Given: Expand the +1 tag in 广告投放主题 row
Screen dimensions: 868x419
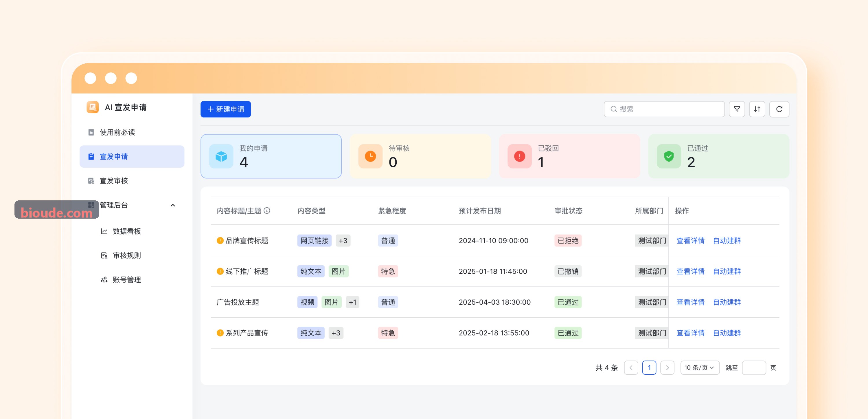Looking at the screenshot, I should 352,302.
